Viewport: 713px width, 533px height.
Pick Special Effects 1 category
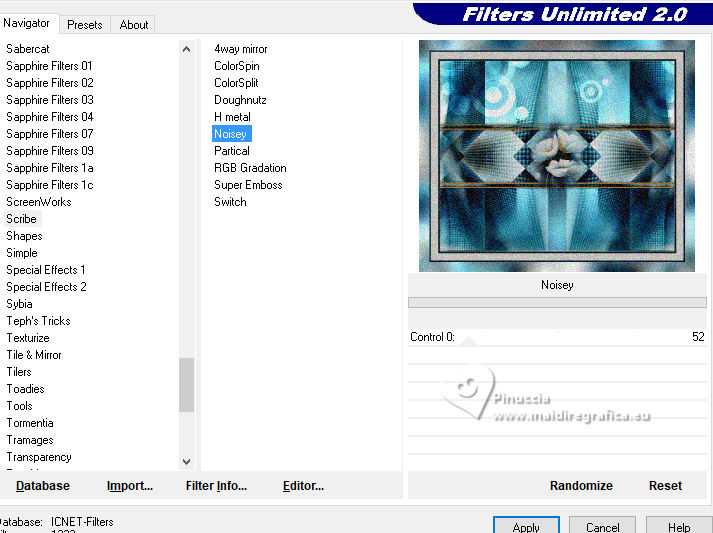tap(45, 270)
